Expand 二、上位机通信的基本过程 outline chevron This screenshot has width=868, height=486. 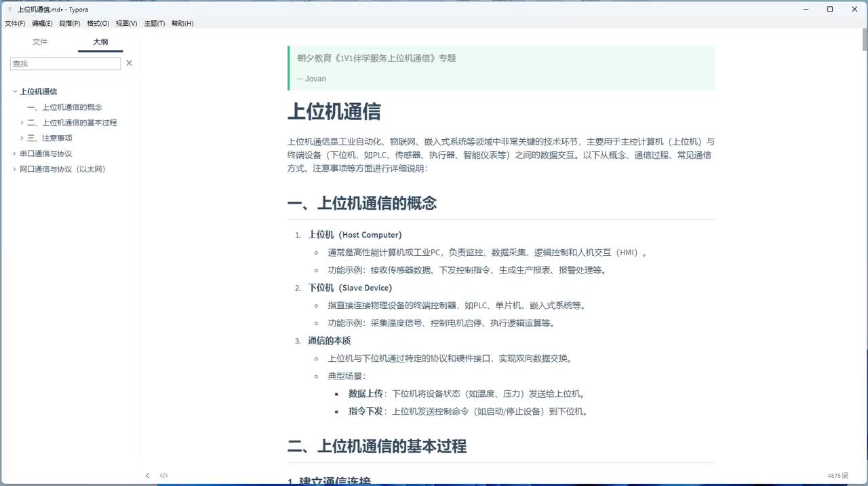22,123
